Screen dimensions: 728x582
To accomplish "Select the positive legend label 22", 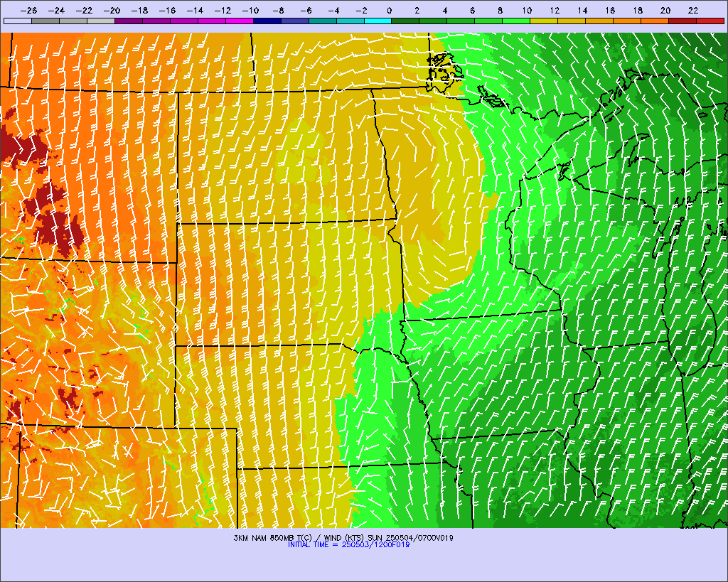I will pyautogui.click(x=693, y=10).
